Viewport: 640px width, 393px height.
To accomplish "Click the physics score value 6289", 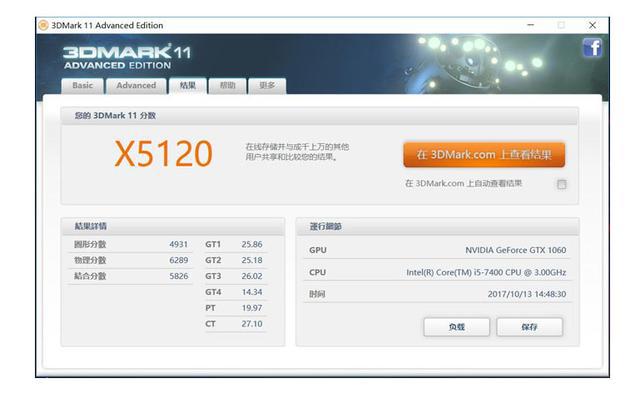I will (178, 260).
